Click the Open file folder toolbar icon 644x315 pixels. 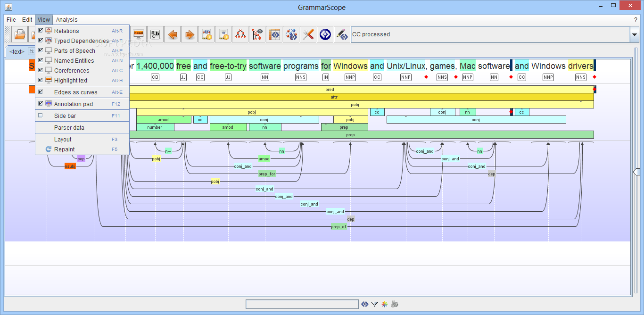(x=20, y=34)
